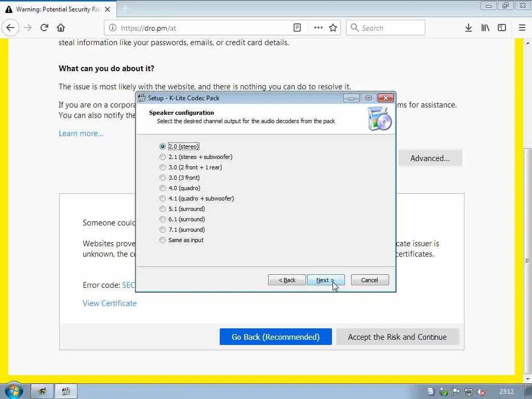Choose 3.0 (2 front + 1 rear)
The height and width of the screenshot is (399, 532).
coord(191,167)
